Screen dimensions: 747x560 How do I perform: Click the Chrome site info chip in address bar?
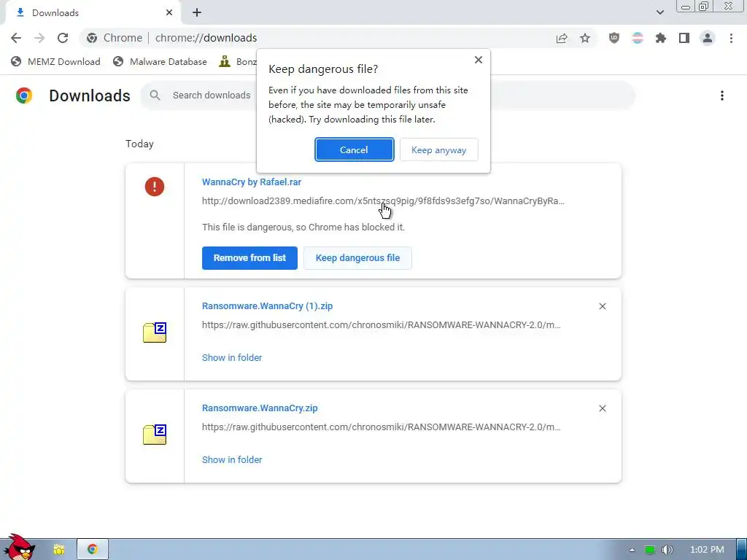click(x=115, y=38)
